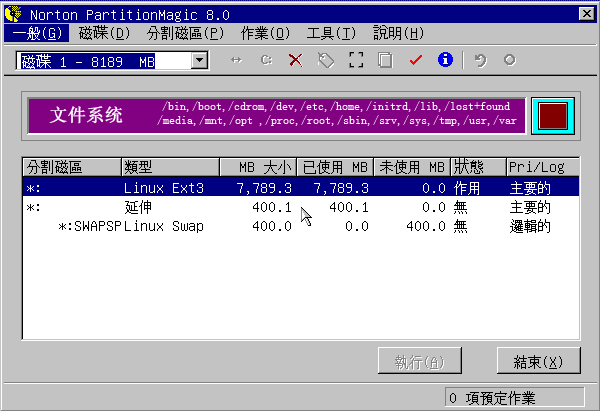Viewport: 600px width, 411px height.
Task: Click the 類型 column header
Action: point(170,167)
